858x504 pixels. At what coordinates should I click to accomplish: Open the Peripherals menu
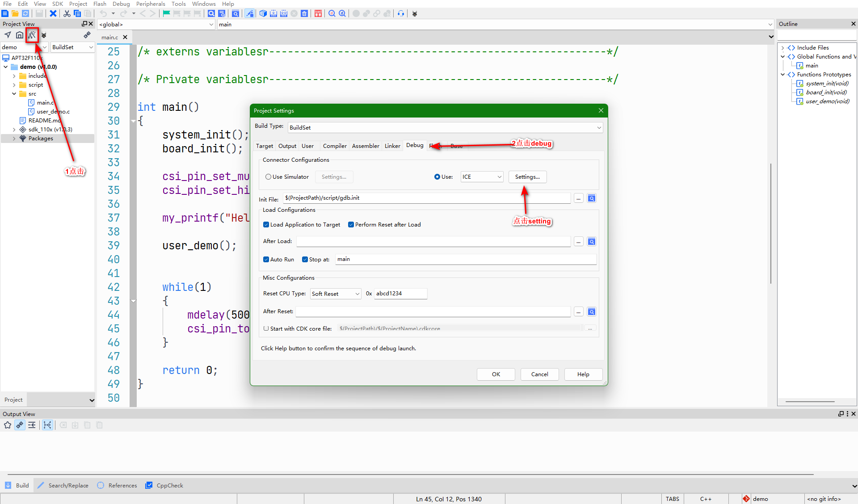pyautogui.click(x=151, y=4)
